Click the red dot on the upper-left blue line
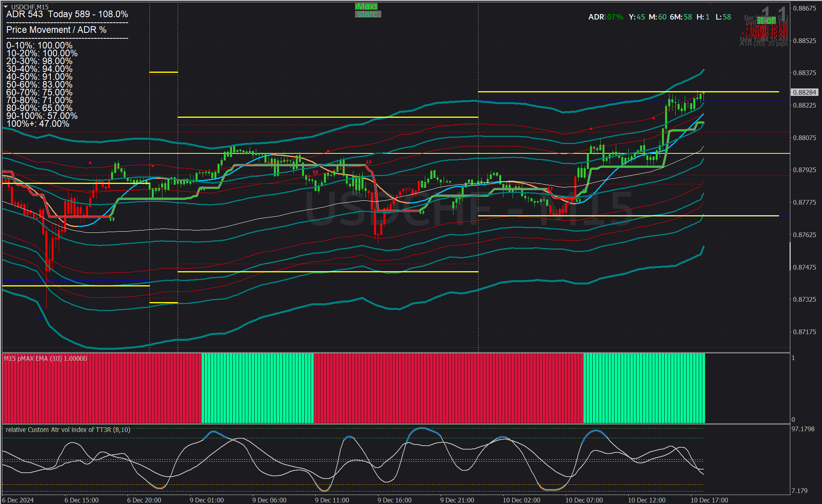822x504 pixels. [90, 162]
